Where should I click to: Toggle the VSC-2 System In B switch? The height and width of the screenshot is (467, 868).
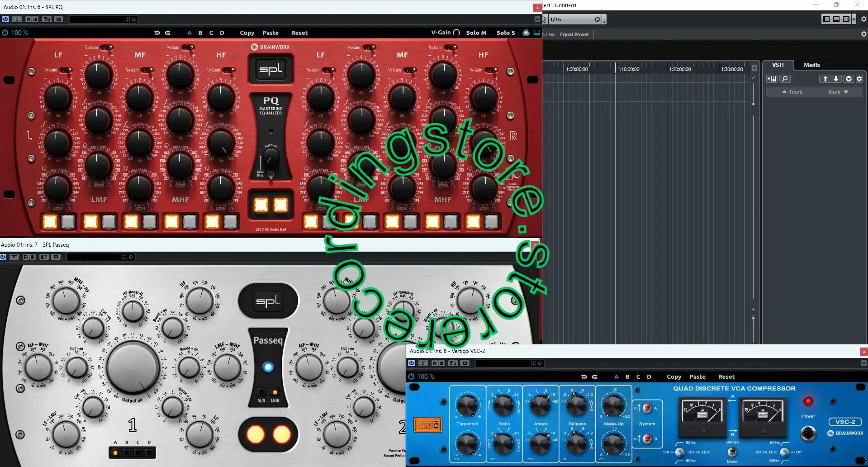click(647, 438)
